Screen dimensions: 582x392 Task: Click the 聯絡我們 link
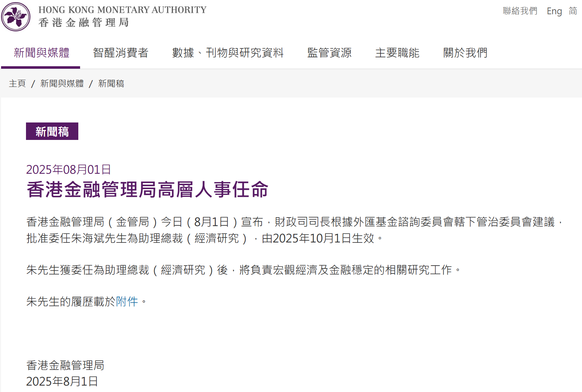coord(520,11)
